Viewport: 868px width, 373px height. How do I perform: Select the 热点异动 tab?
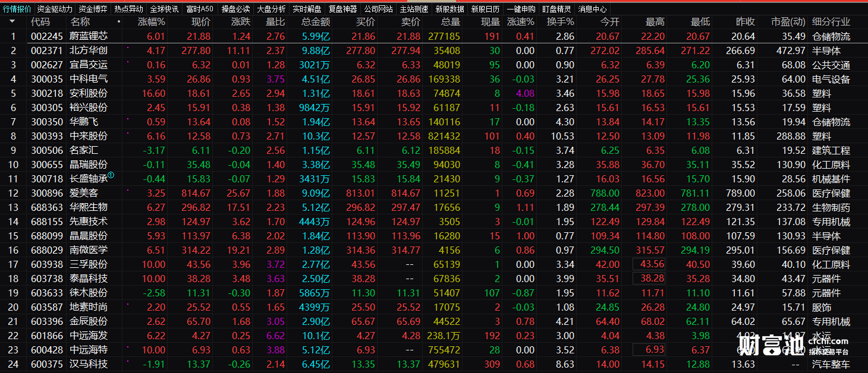(129, 9)
